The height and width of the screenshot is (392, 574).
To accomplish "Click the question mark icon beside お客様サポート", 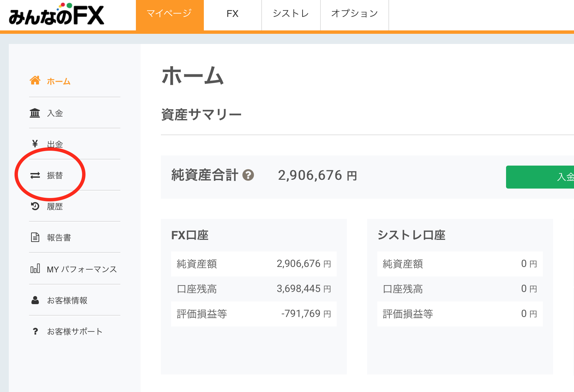I will click(35, 331).
